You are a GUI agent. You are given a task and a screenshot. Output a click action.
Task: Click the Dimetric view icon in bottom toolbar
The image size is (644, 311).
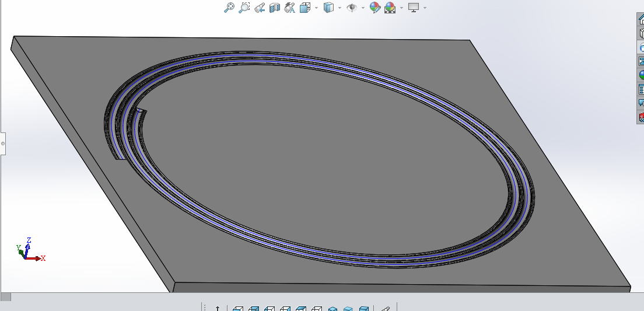pyautogui.click(x=363, y=309)
